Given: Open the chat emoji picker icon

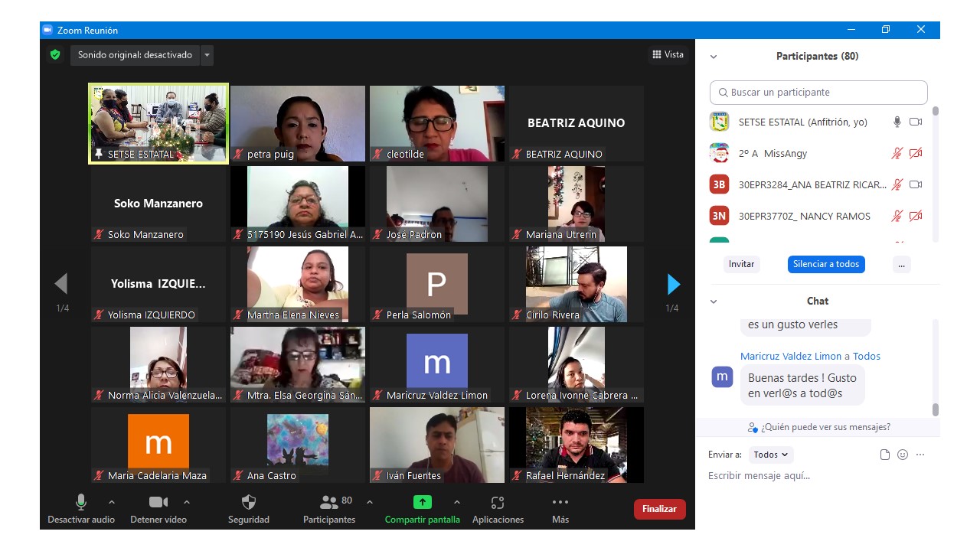Looking at the screenshot, I should coord(903,455).
